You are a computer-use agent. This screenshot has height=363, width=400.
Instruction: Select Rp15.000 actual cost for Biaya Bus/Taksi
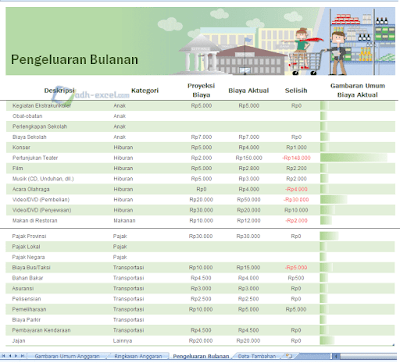click(248, 267)
